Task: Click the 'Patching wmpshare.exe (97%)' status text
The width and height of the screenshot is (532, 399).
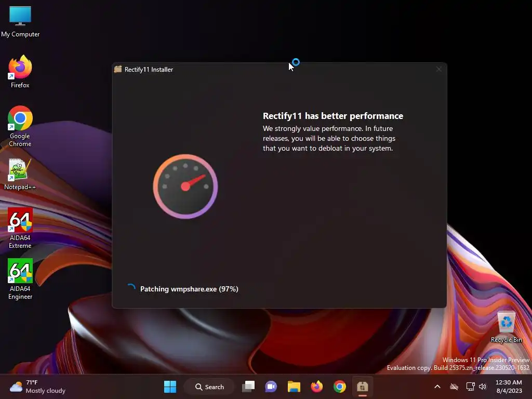Action: [x=189, y=289]
